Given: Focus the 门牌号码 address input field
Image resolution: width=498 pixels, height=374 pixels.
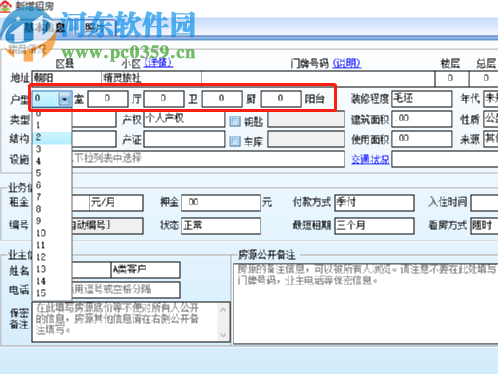Looking at the screenshot, I should point(318,78).
